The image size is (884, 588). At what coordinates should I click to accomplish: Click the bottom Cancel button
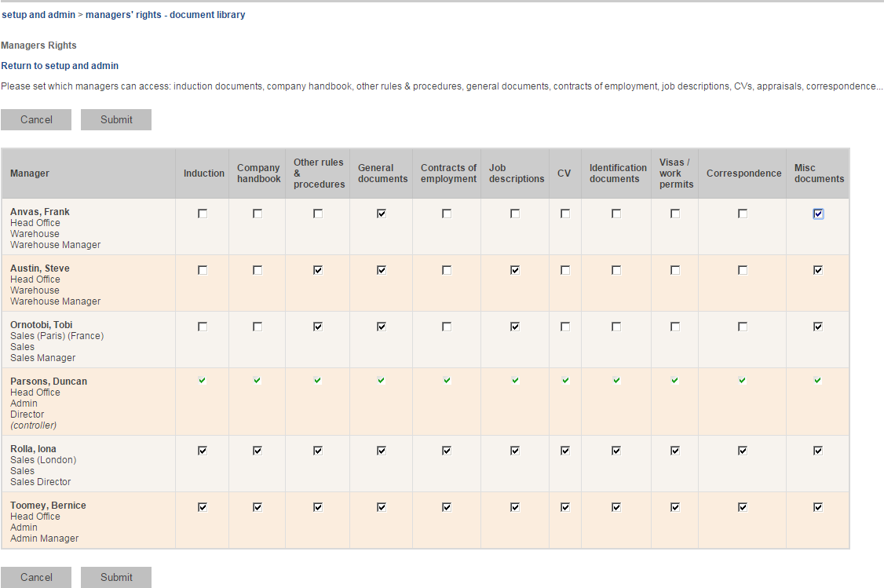36,577
